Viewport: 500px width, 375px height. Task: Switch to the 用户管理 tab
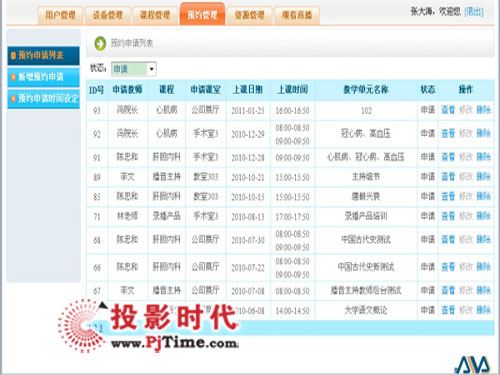60,15
